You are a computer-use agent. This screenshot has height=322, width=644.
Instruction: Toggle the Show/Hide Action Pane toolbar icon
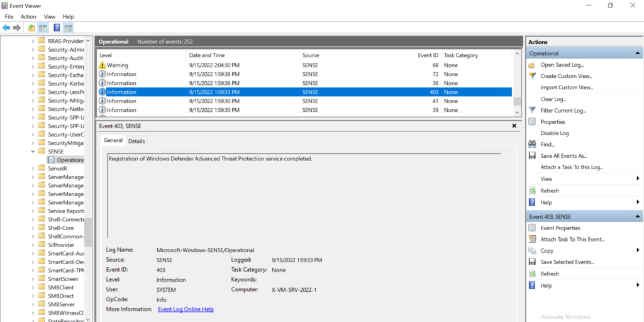(x=68, y=28)
